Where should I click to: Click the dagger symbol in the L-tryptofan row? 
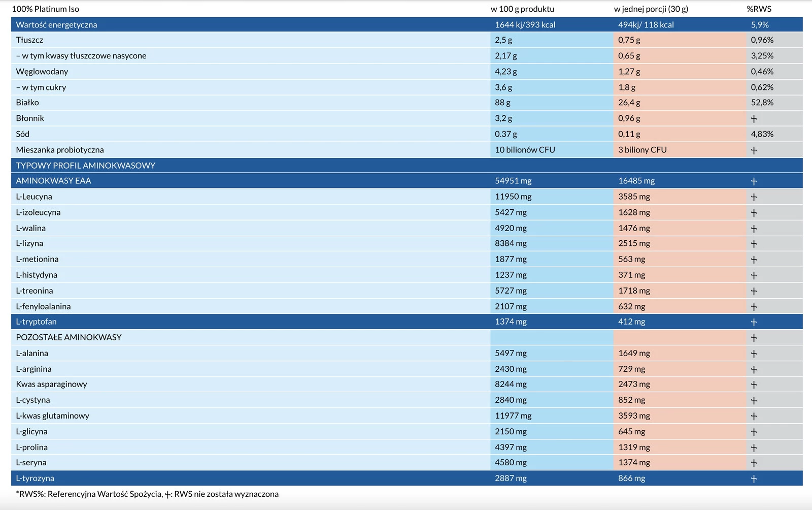[x=754, y=322]
